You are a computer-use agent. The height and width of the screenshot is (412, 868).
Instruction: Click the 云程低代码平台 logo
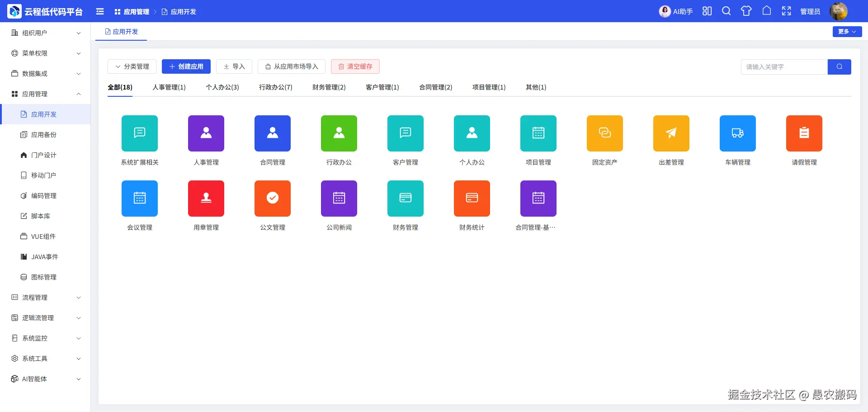point(45,11)
